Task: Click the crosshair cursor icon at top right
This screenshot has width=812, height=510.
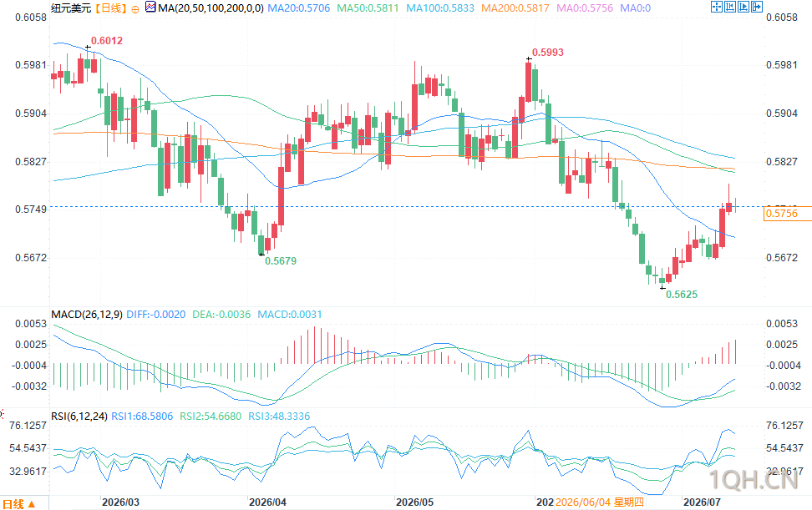Action: coord(717,7)
